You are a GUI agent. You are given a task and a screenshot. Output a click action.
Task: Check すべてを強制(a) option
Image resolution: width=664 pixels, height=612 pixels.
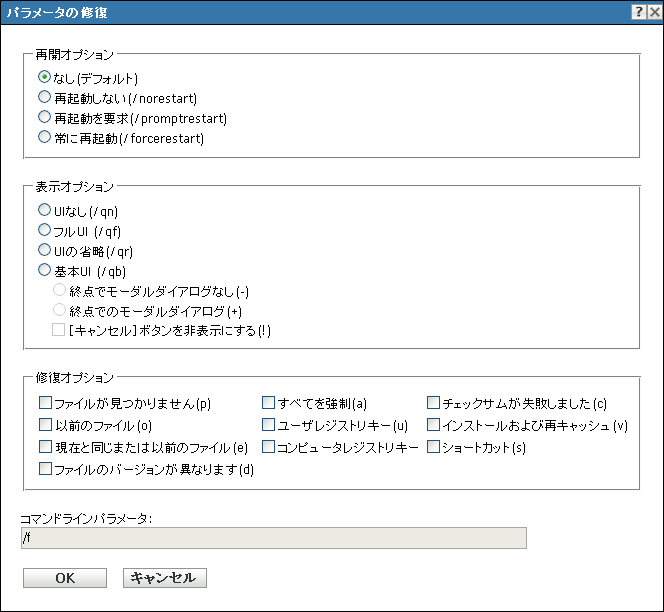point(269,404)
